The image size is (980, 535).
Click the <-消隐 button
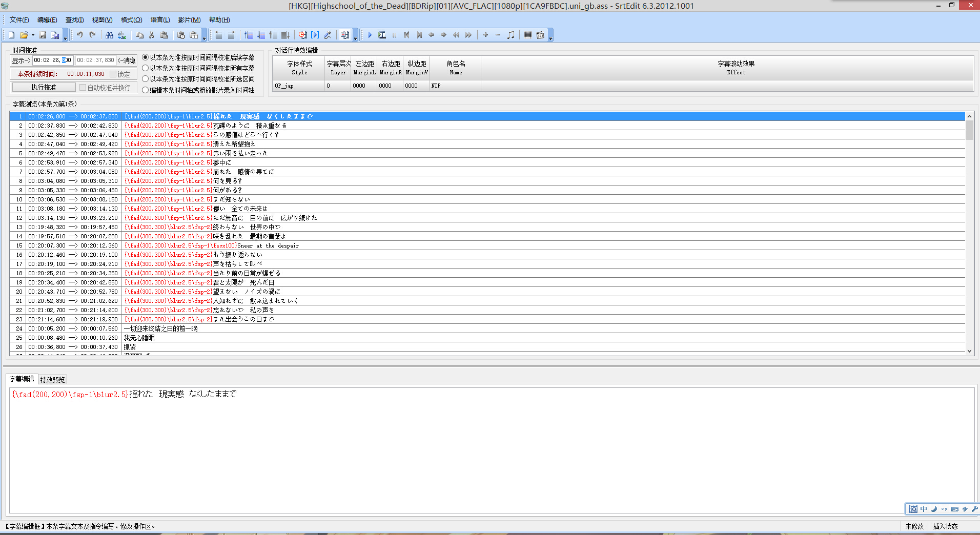pyautogui.click(x=127, y=60)
